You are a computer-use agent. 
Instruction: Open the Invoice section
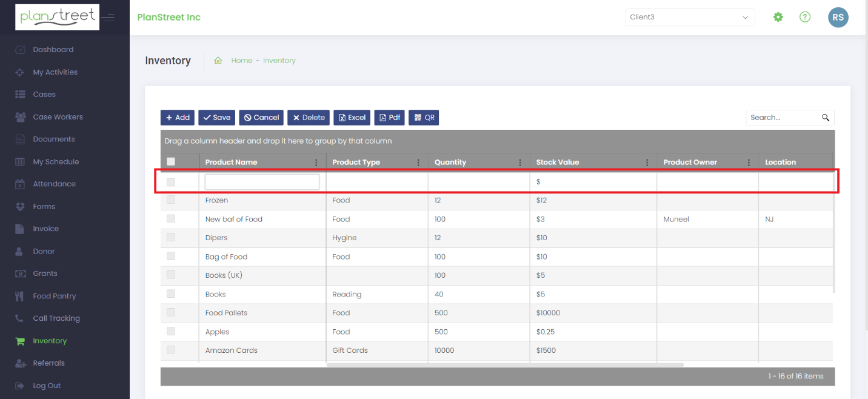(45, 229)
